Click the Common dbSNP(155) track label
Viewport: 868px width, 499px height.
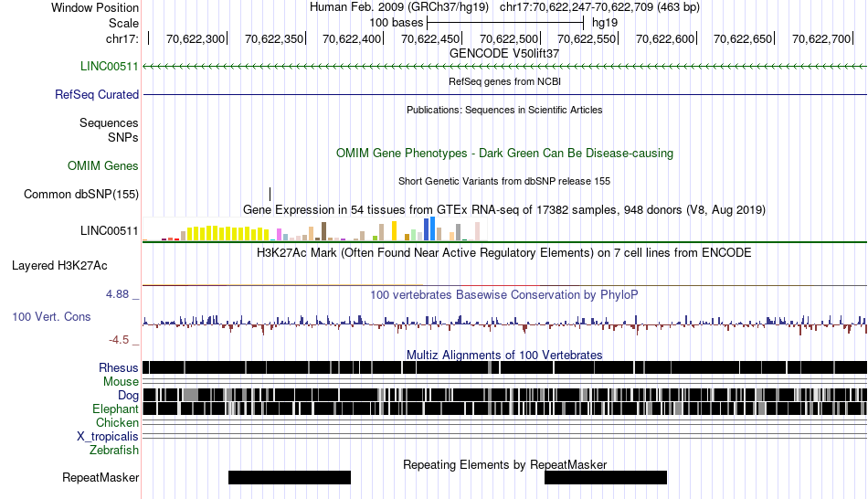80,195
